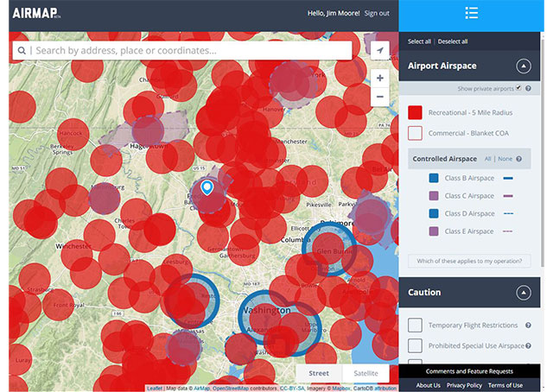The width and height of the screenshot is (553, 392).
Task: Click the locate me arrow icon
Action: pos(380,51)
